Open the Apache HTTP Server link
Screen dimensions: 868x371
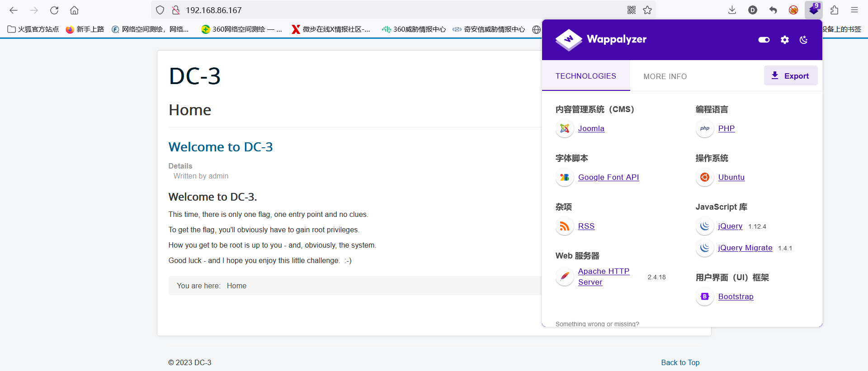pos(604,277)
